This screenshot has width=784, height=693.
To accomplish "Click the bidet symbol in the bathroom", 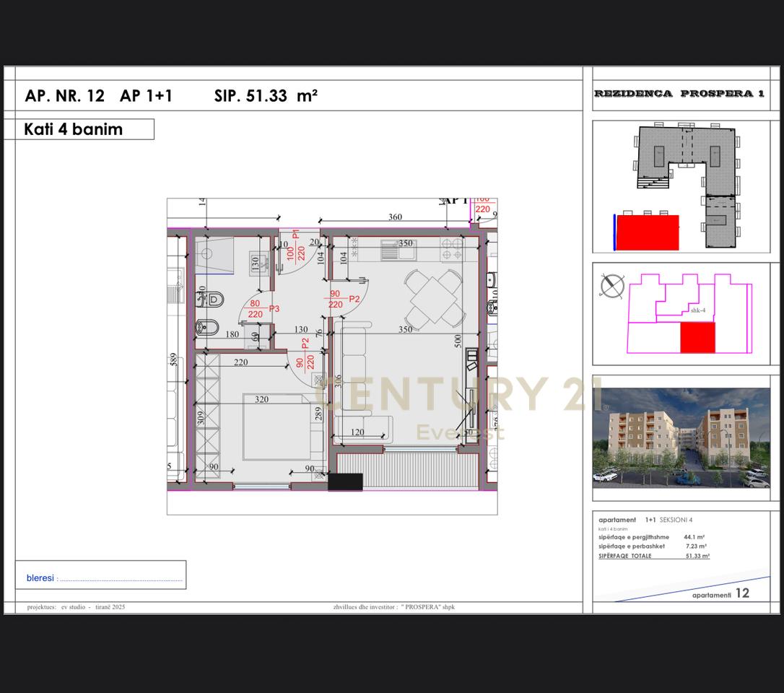I will tap(206, 328).
